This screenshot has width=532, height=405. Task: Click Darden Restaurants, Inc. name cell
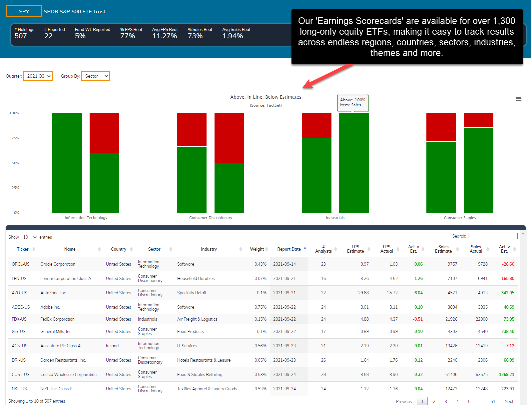coord(63,360)
